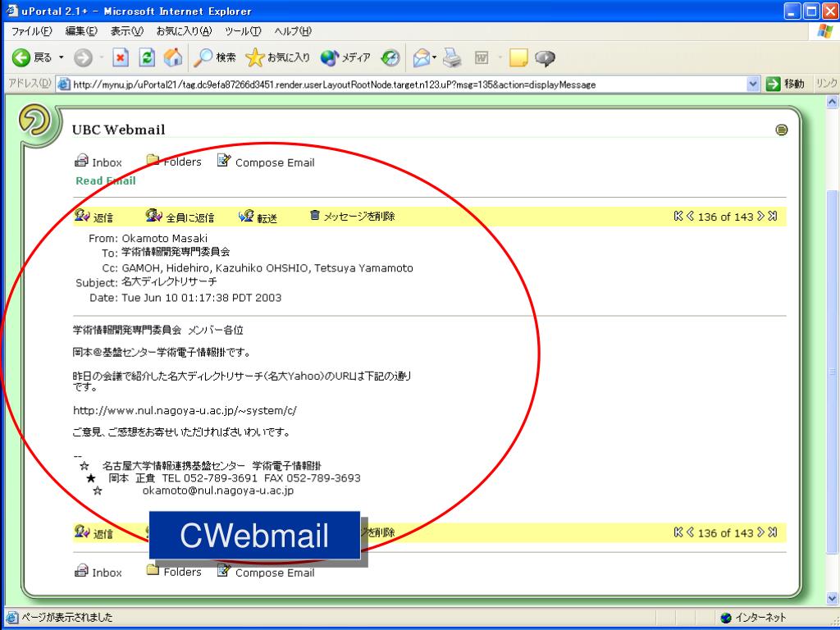Click the URL http://www.nul.nagoya-u.ac.jp/~system/c/ in message
This screenshot has width=840, height=630.
pos(185,411)
